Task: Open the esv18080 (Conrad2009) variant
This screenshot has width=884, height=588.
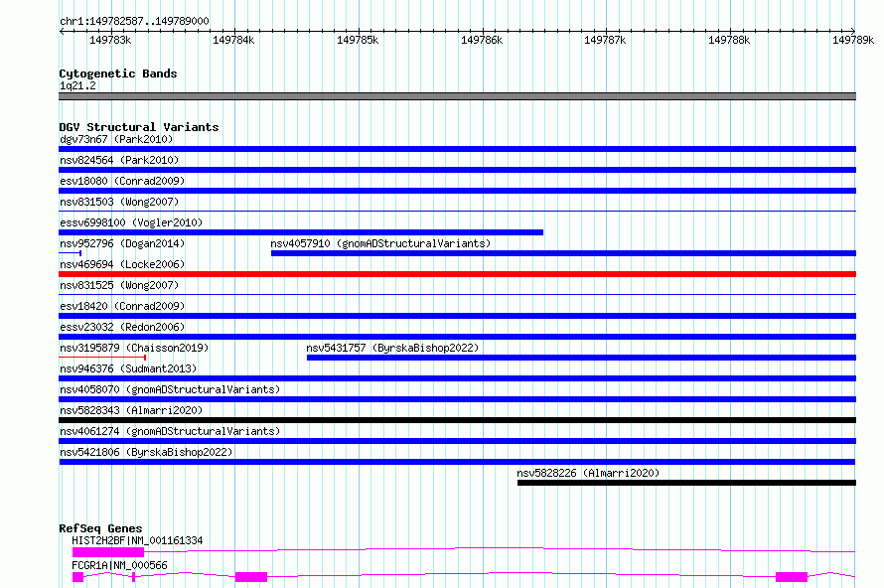Action: coord(122,181)
